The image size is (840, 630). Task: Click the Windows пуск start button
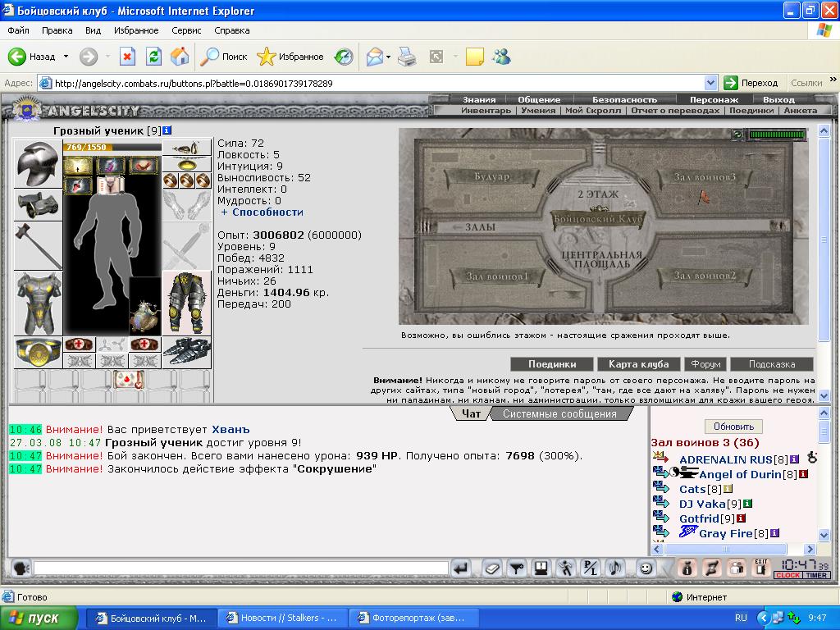39,619
